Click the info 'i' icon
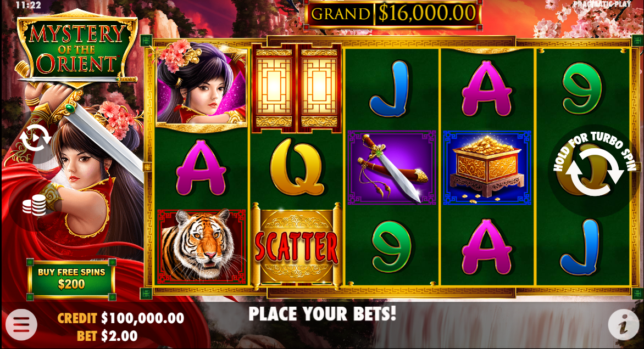 623,324
